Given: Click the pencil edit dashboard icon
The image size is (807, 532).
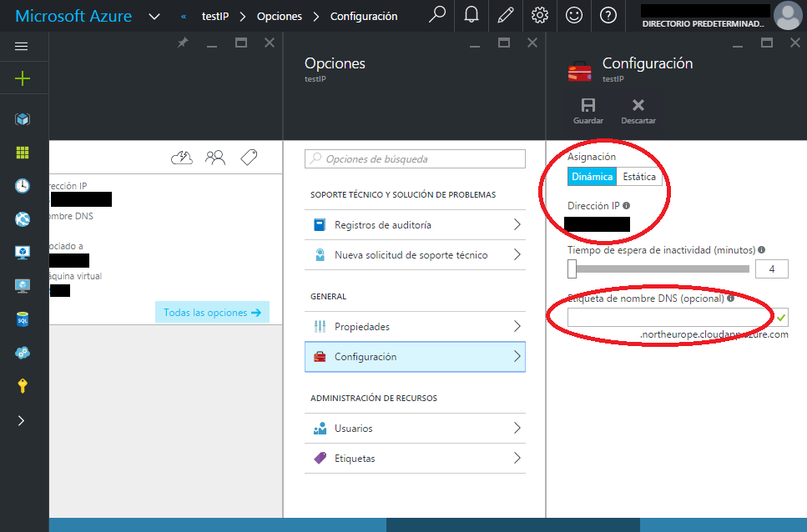Looking at the screenshot, I should coord(506,15).
